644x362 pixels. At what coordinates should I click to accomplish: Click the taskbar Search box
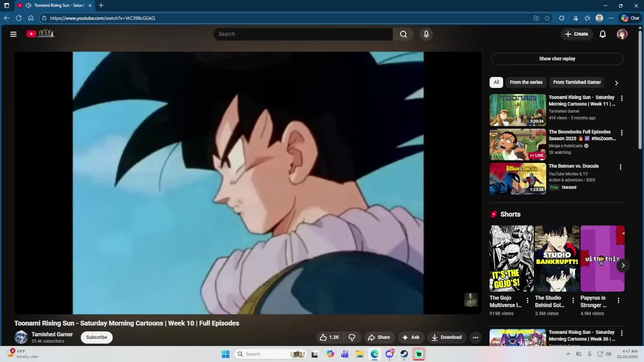[271, 354]
